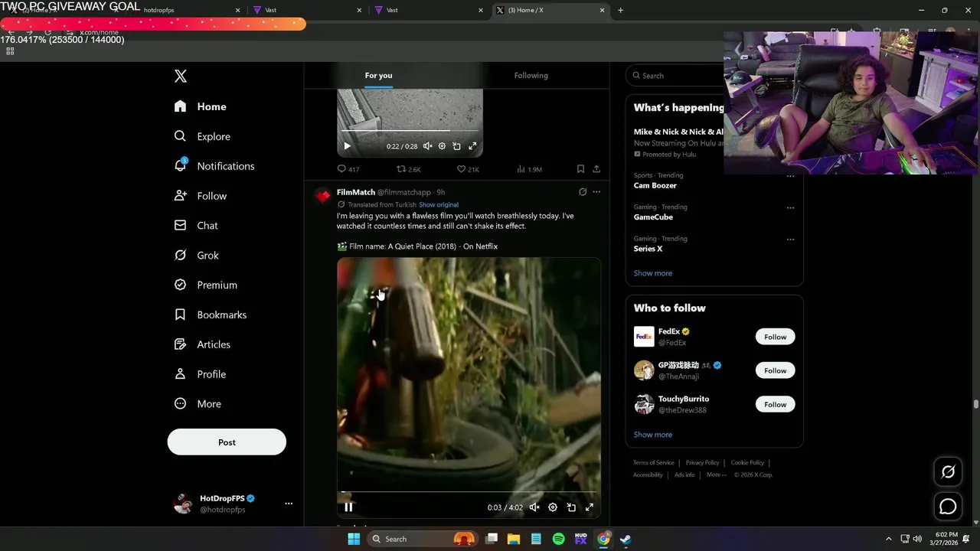The image size is (980, 551).
Task: Click the top video progress bar
Action: point(410,132)
